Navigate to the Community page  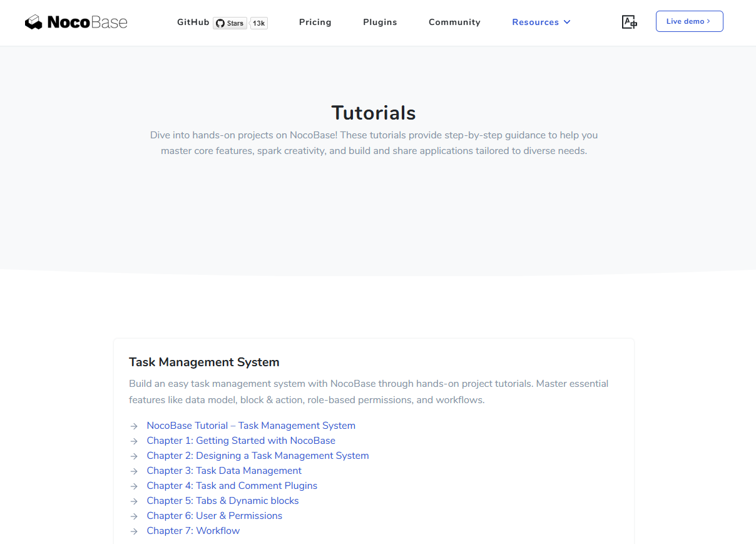pyautogui.click(x=454, y=22)
